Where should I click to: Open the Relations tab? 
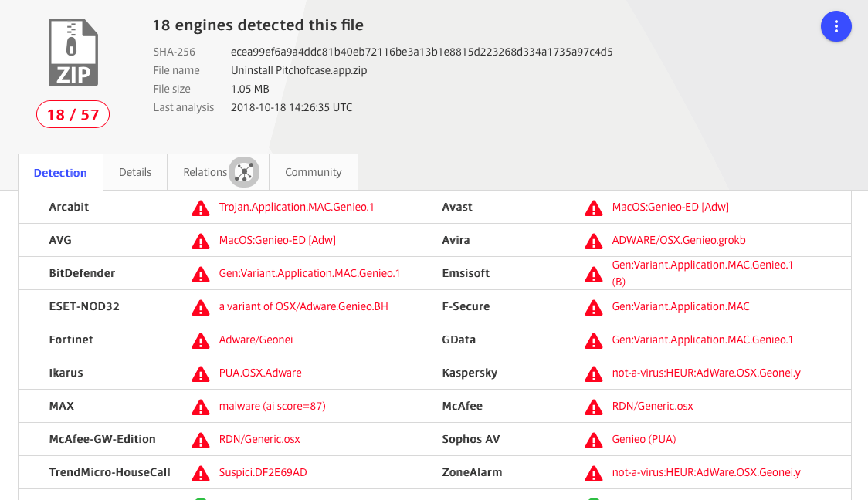coord(205,172)
